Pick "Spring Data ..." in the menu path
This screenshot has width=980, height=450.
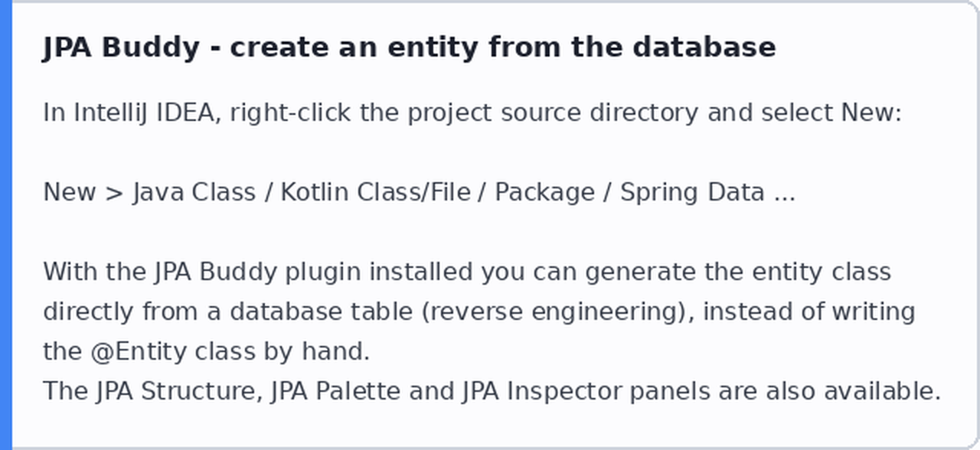[707, 193]
